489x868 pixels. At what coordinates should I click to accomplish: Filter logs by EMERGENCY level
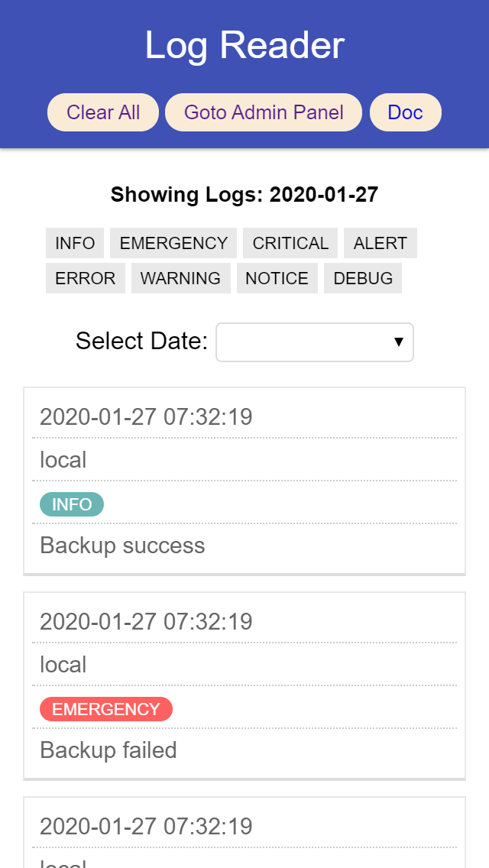173,243
